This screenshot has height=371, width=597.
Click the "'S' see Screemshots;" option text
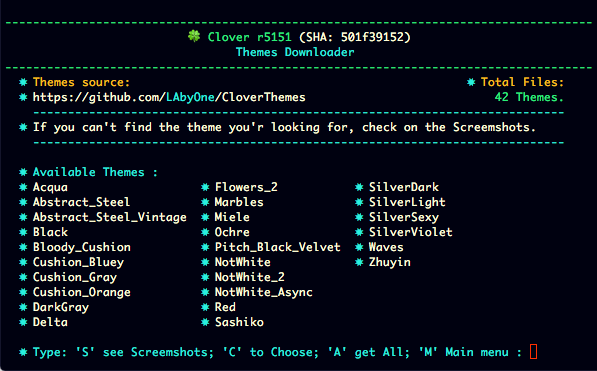[145, 352]
